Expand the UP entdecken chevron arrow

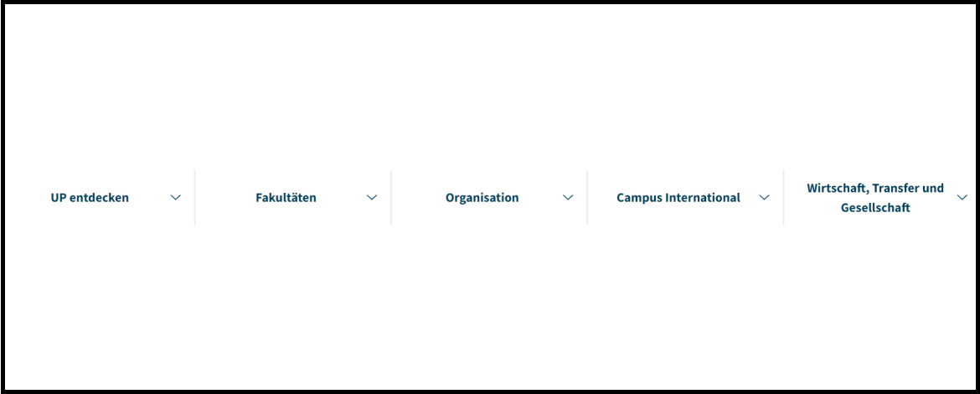click(175, 198)
